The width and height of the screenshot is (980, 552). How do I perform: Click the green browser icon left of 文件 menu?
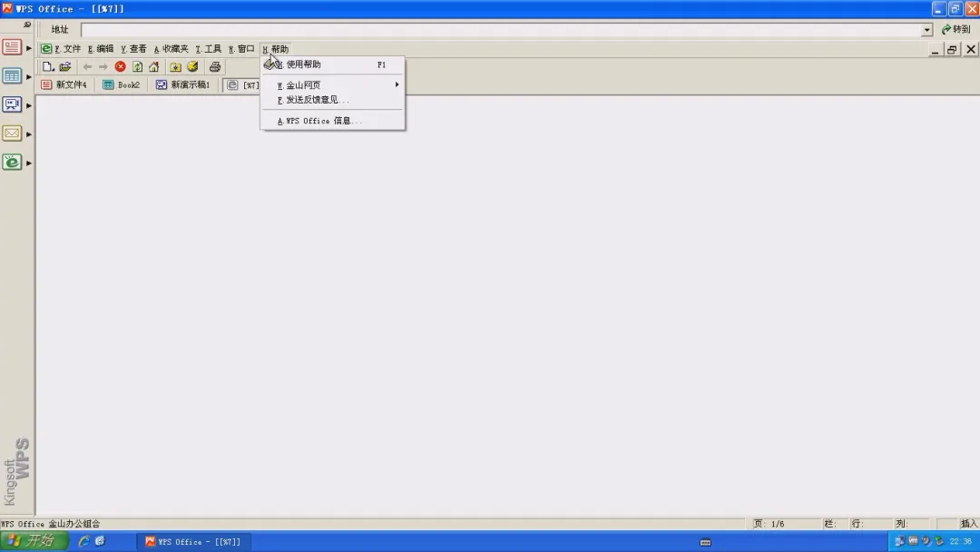tap(45, 49)
